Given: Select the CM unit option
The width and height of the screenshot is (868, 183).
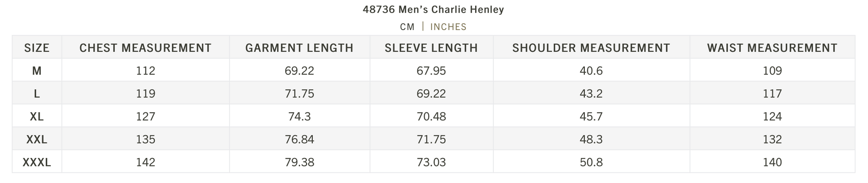Looking at the screenshot, I should click(407, 27).
